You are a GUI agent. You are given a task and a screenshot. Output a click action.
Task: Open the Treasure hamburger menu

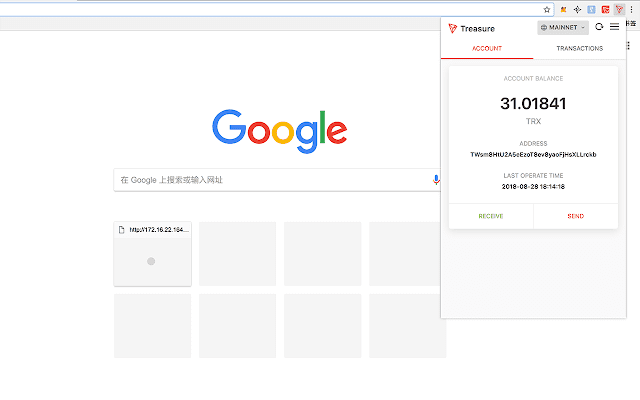(x=614, y=27)
